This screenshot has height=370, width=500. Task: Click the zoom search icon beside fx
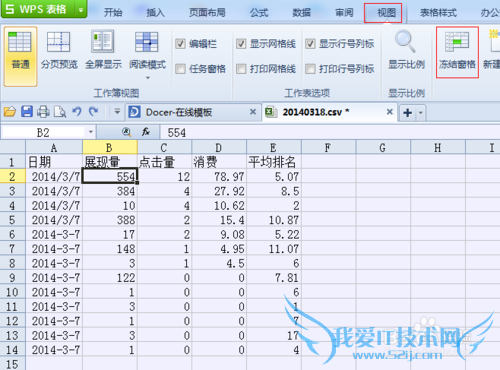(127, 132)
